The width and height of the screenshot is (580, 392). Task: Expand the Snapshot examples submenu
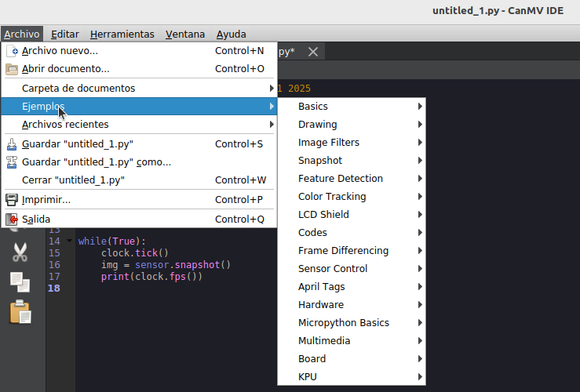352,161
